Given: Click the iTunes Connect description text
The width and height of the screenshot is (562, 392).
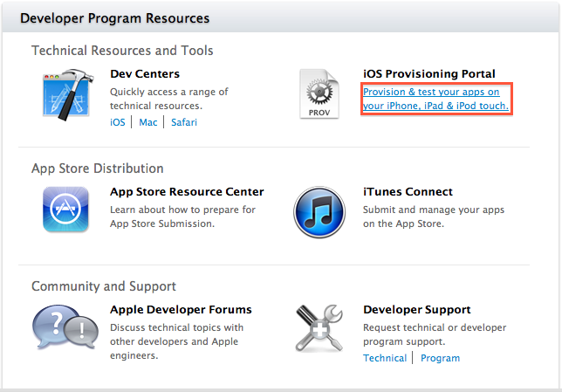Looking at the screenshot, I should pyautogui.click(x=433, y=217).
